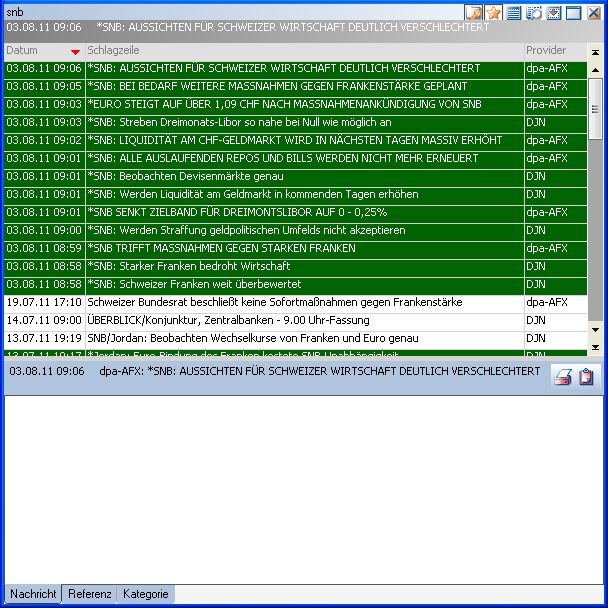Click the down-arrow panel icon in the title bar

point(553,13)
